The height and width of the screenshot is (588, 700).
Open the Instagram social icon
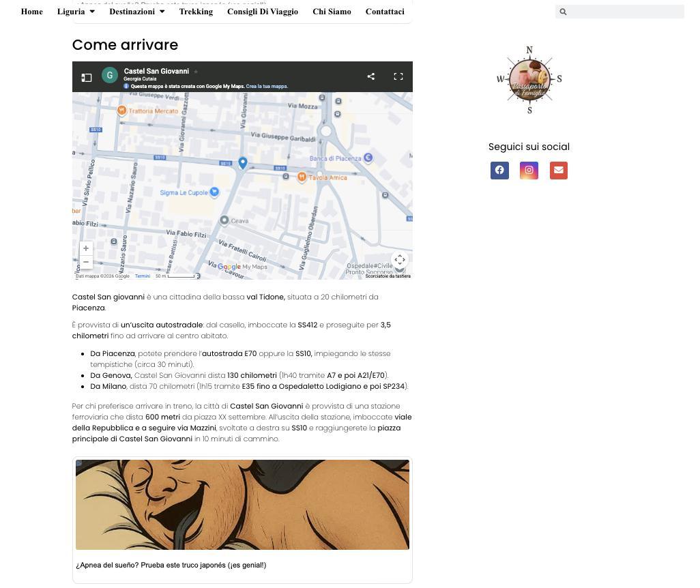(529, 170)
